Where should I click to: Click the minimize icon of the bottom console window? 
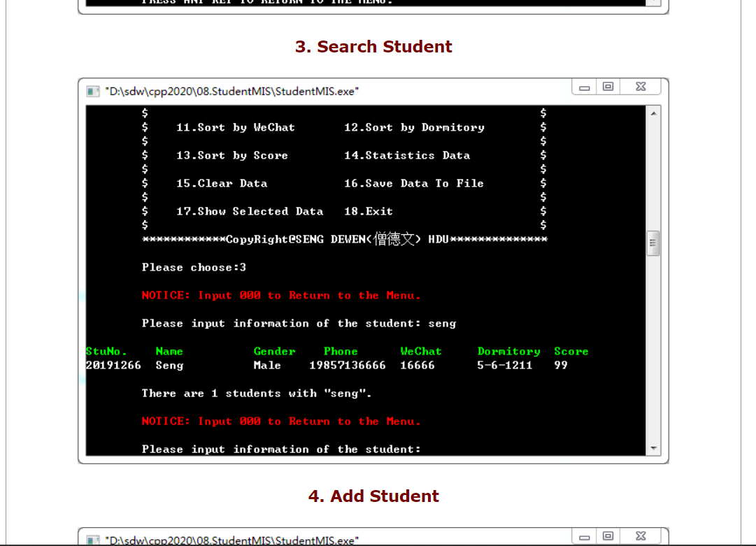[583, 536]
